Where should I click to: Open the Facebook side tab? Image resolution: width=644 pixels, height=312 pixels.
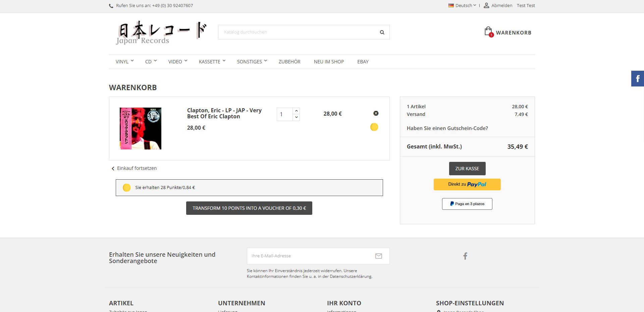[x=638, y=79]
